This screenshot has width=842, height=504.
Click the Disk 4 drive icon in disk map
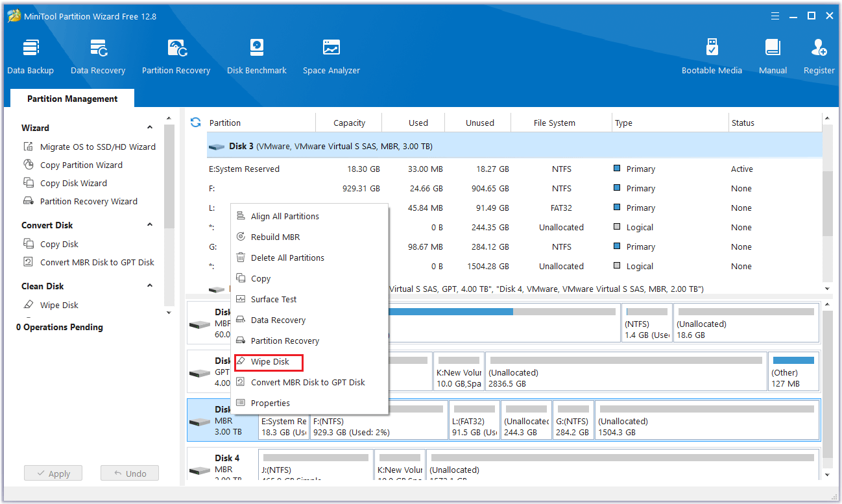pyautogui.click(x=199, y=470)
